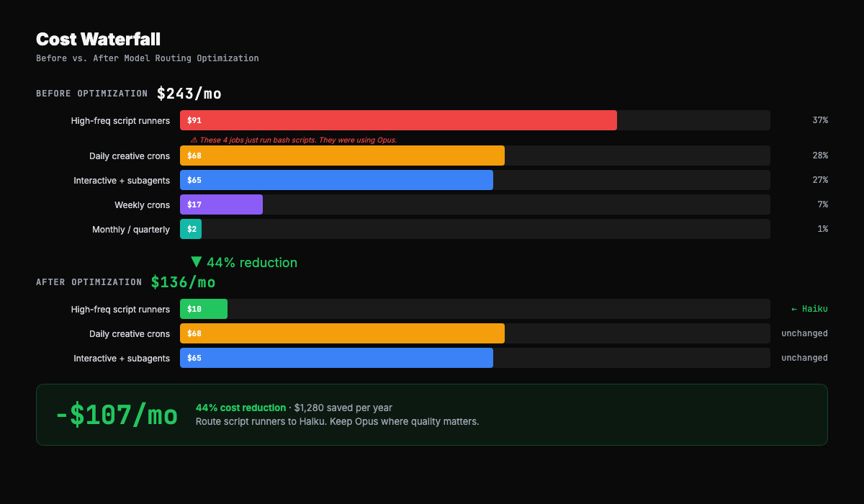Click 'High-freq script runners' label in Before section

click(x=120, y=121)
